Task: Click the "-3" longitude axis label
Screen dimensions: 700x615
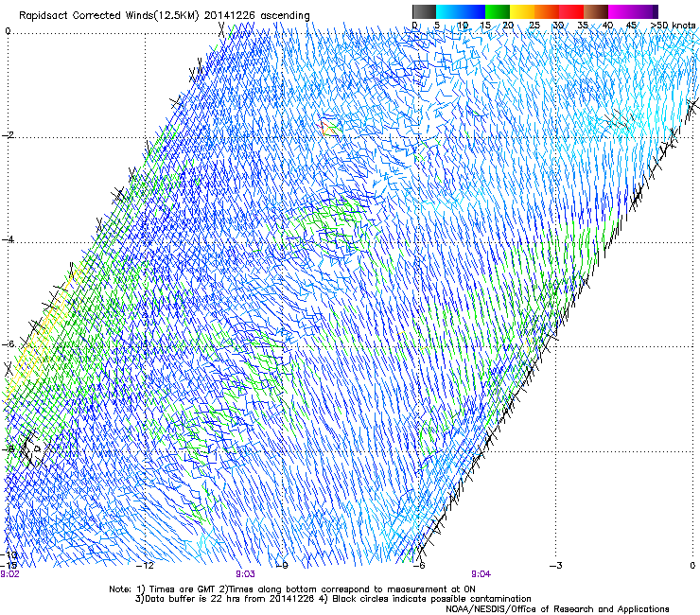Action: coord(556,566)
